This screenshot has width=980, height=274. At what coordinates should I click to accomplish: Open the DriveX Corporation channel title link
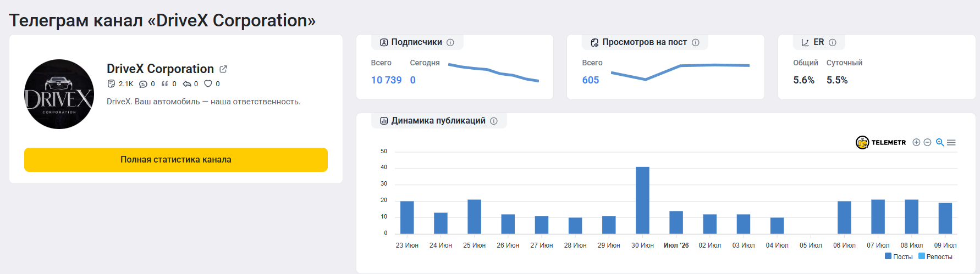click(160, 69)
